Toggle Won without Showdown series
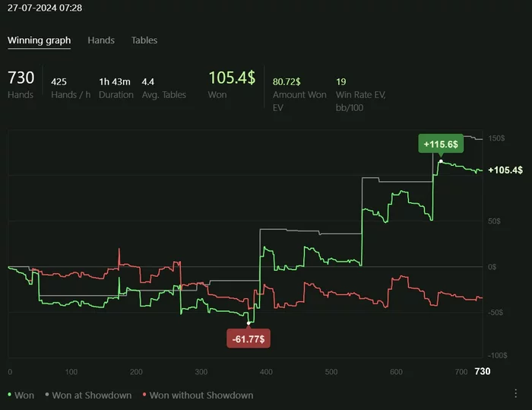This screenshot has width=532, height=410. click(197, 395)
